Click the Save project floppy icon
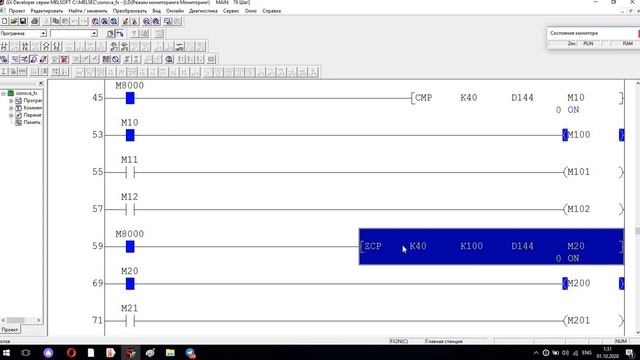This screenshot has width=640, height=360. (x=23, y=21)
